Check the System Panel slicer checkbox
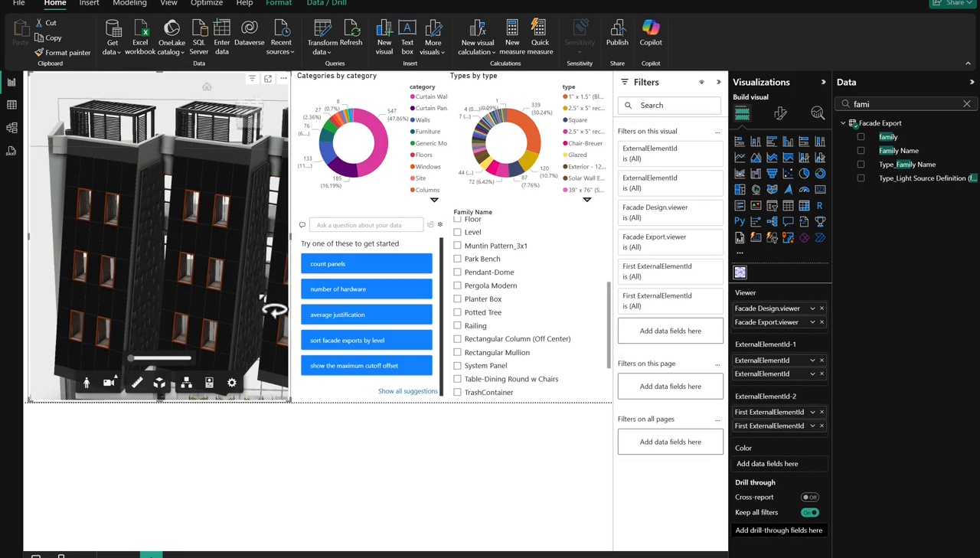The width and height of the screenshot is (980, 558). tap(457, 365)
